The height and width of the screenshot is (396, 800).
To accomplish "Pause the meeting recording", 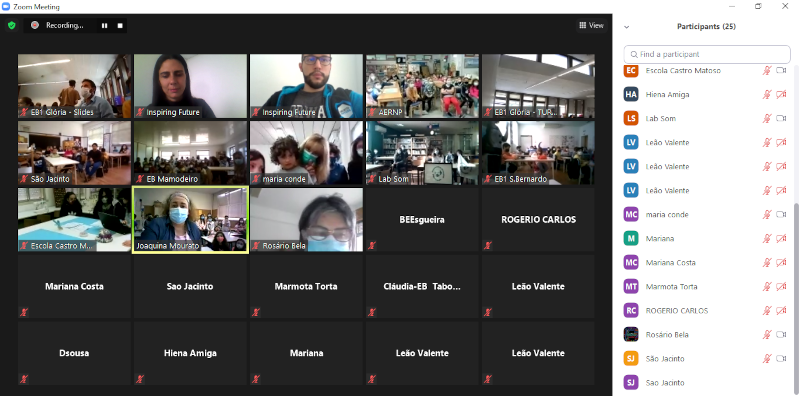I will (x=105, y=26).
